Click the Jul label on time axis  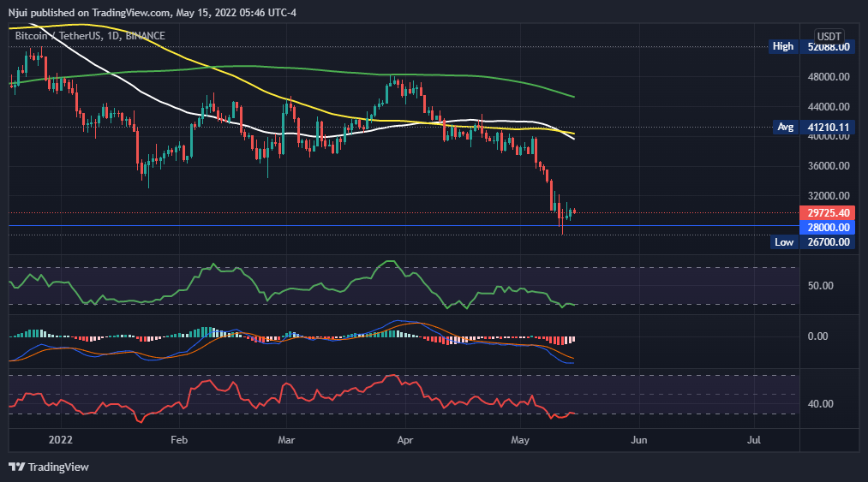pos(754,440)
